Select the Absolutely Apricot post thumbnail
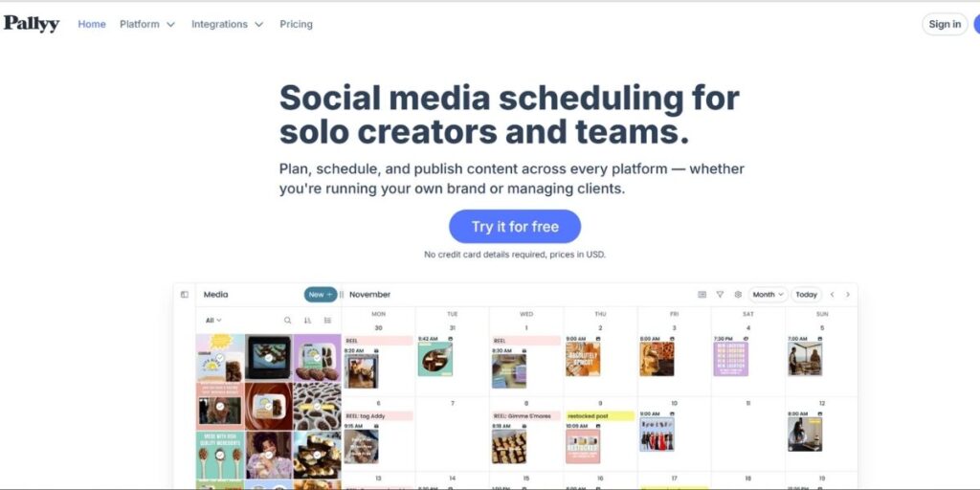The height and width of the screenshot is (490, 980). pos(583,359)
